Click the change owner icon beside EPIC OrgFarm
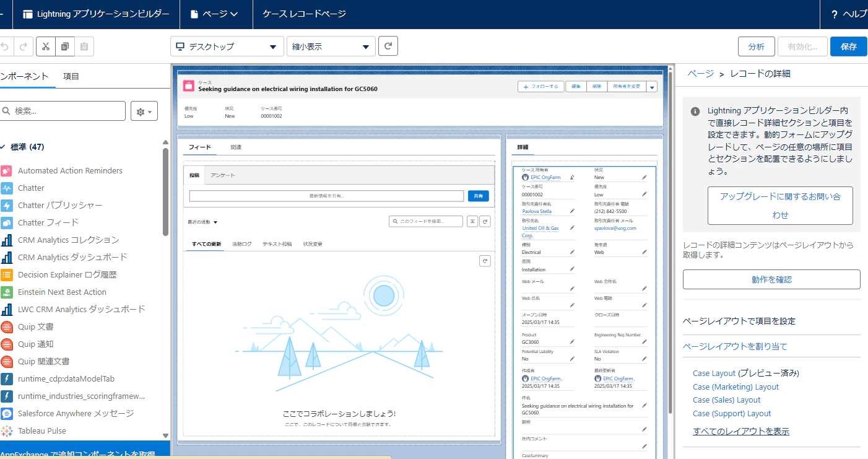Image resolution: width=868 pixels, height=459 pixels. tap(572, 177)
